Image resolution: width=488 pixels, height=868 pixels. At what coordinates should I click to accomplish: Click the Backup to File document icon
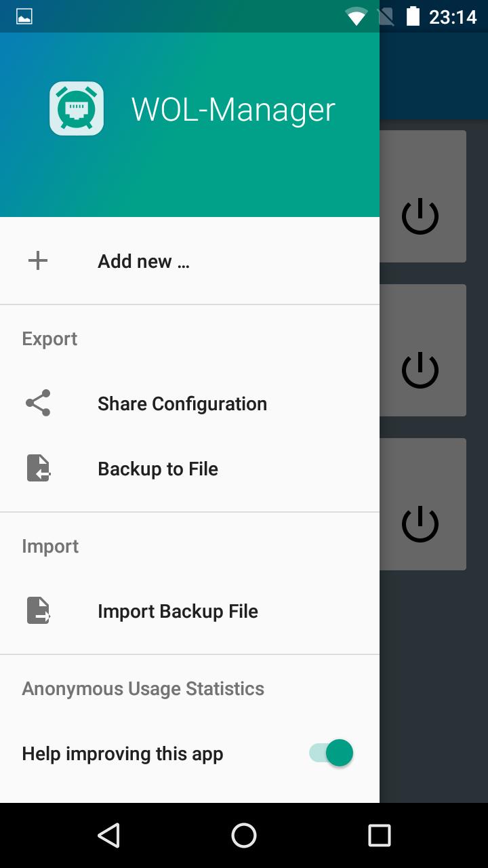coord(39,468)
